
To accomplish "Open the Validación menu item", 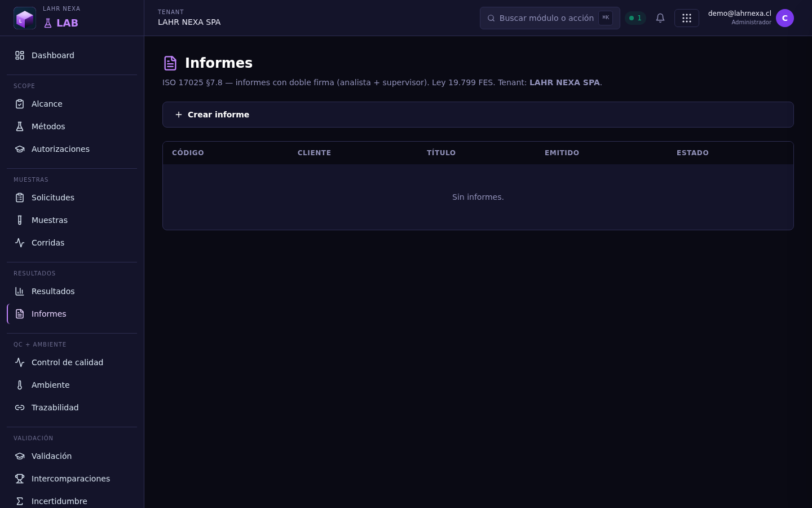I will 72,456.
